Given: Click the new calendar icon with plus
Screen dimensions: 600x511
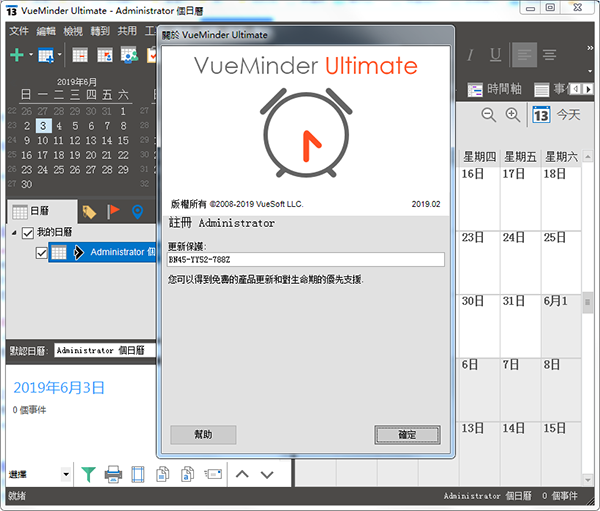Looking at the screenshot, I should pos(46,56).
